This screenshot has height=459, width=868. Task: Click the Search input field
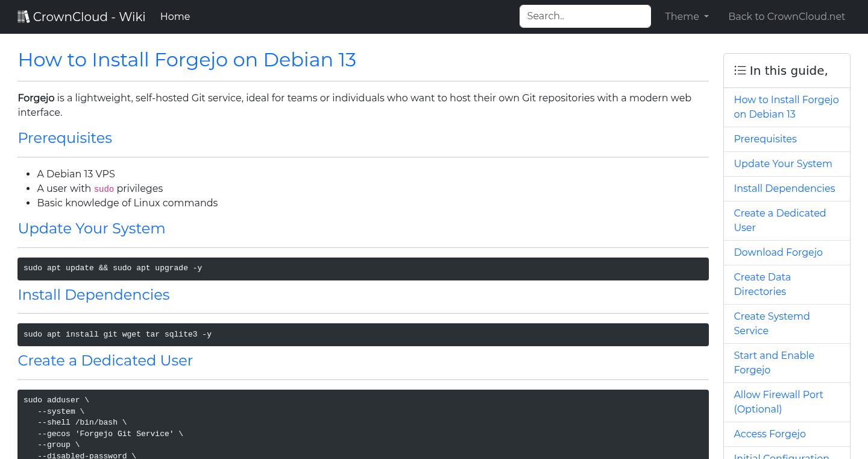point(585,16)
